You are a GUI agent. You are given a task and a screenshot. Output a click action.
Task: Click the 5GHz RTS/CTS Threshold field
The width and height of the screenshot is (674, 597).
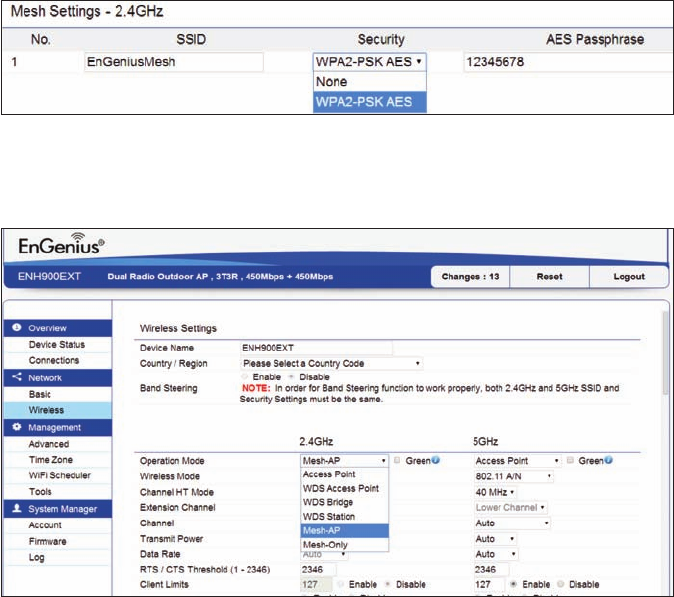(491, 569)
